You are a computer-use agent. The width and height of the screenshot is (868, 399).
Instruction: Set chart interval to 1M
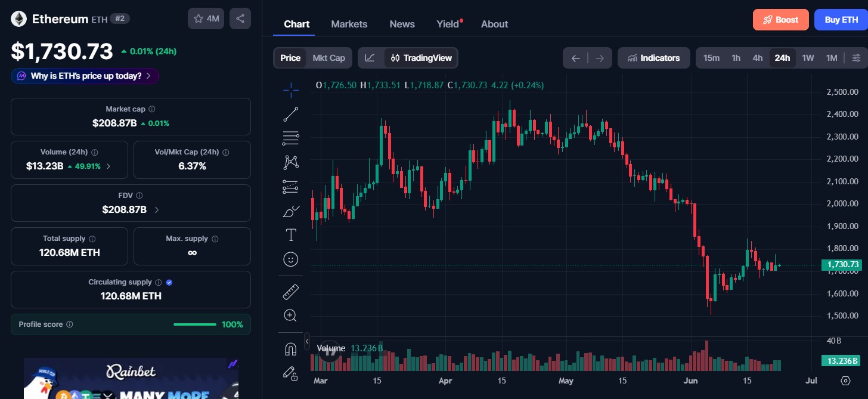832,58
